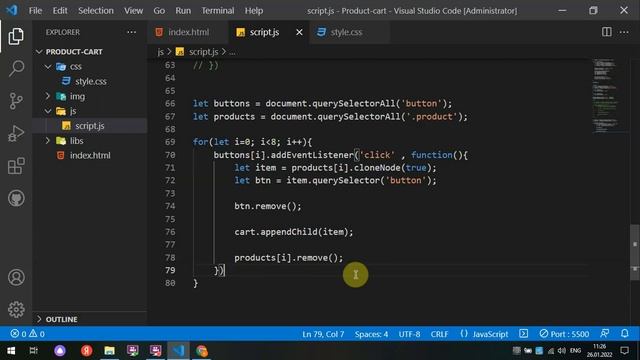
Task: Close the script.js editor tab
Action: [299, 32]
